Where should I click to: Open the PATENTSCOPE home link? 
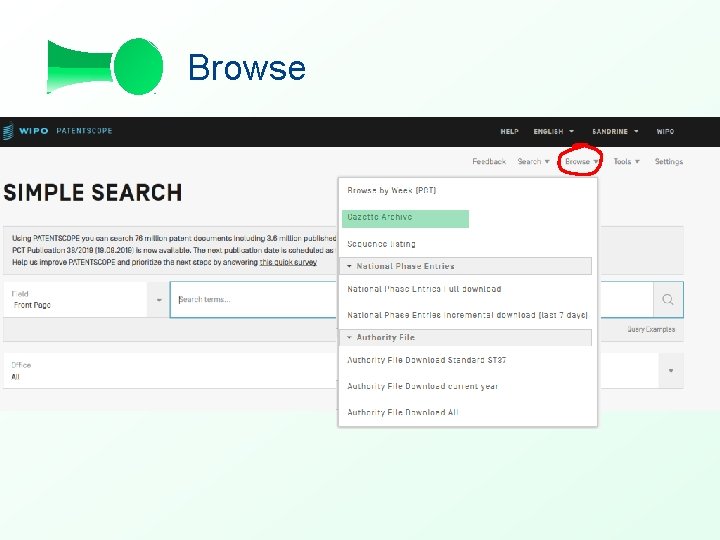point(84,131)
